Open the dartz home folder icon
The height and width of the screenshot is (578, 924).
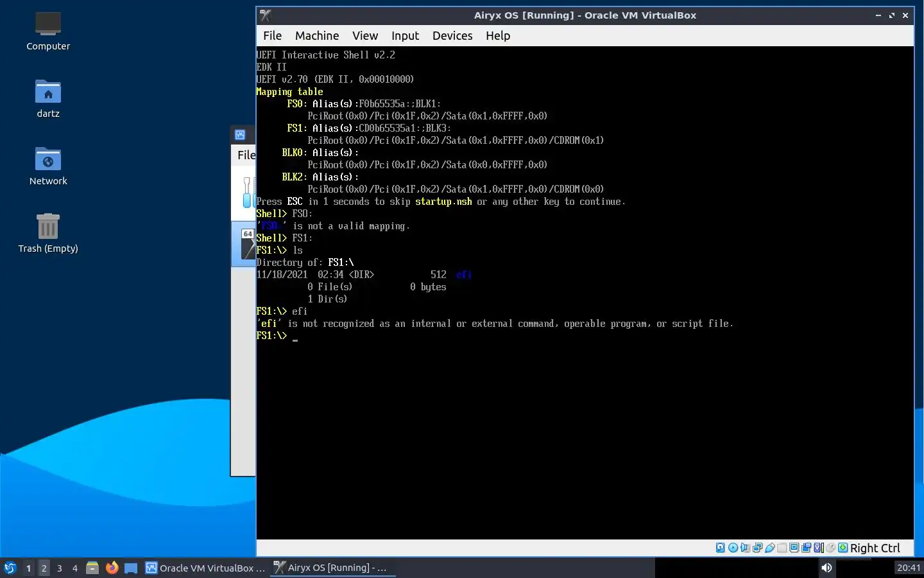click(48, 99)
